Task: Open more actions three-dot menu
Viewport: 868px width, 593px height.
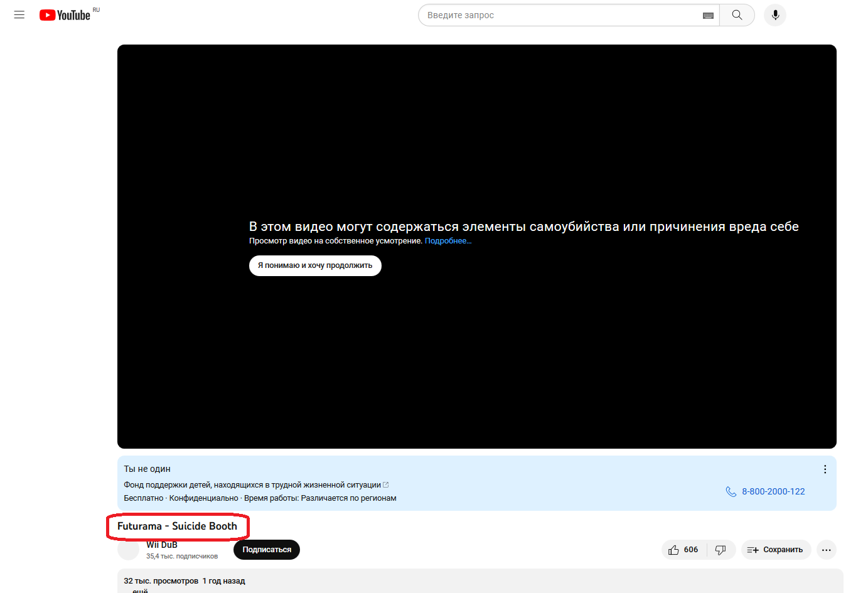Action: coord(827,550)
